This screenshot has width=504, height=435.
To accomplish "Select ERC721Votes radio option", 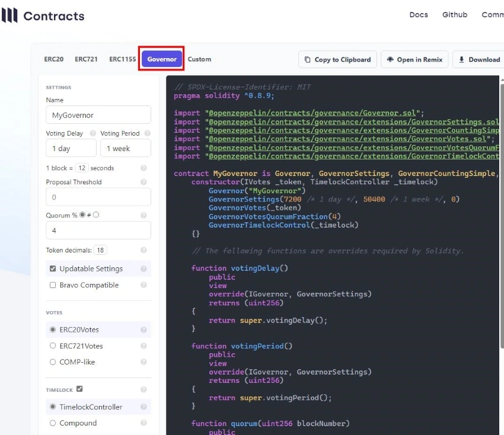I will [x=53, y=346].
